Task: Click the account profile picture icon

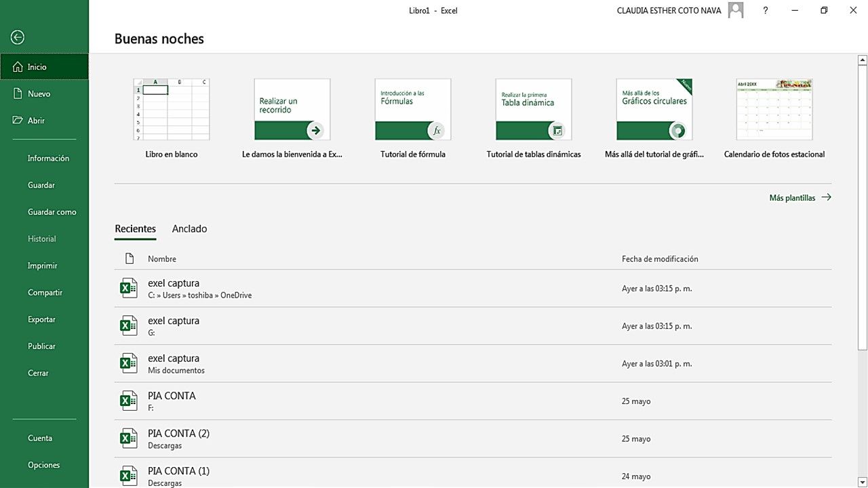Action: 735,10
